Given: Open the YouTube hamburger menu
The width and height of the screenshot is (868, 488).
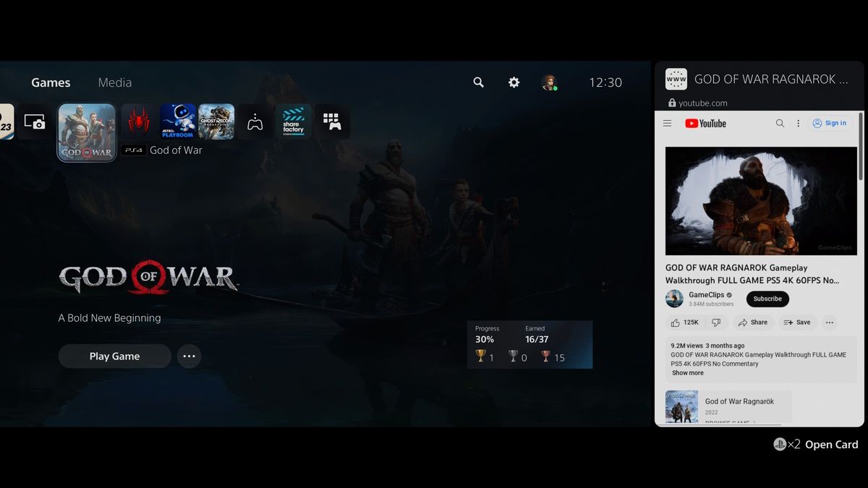Looking at the screenshot, I should 668,124.
